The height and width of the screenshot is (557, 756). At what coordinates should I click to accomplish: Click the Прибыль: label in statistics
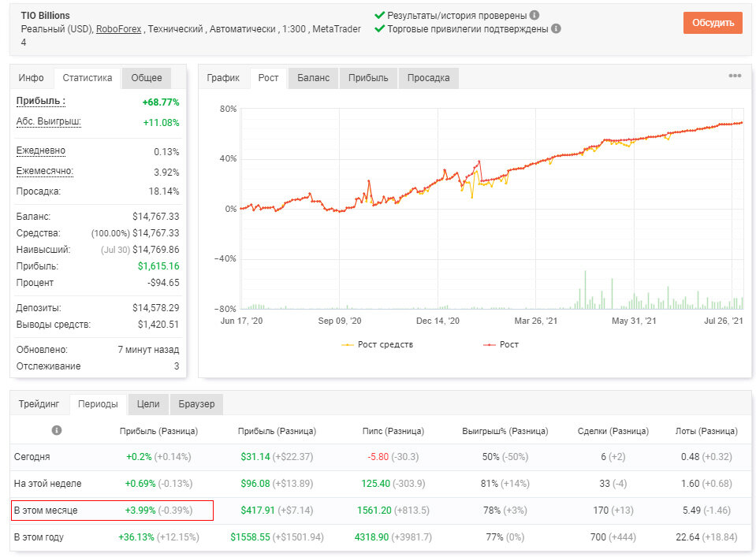pyautogui.click(x=41, y=101)
